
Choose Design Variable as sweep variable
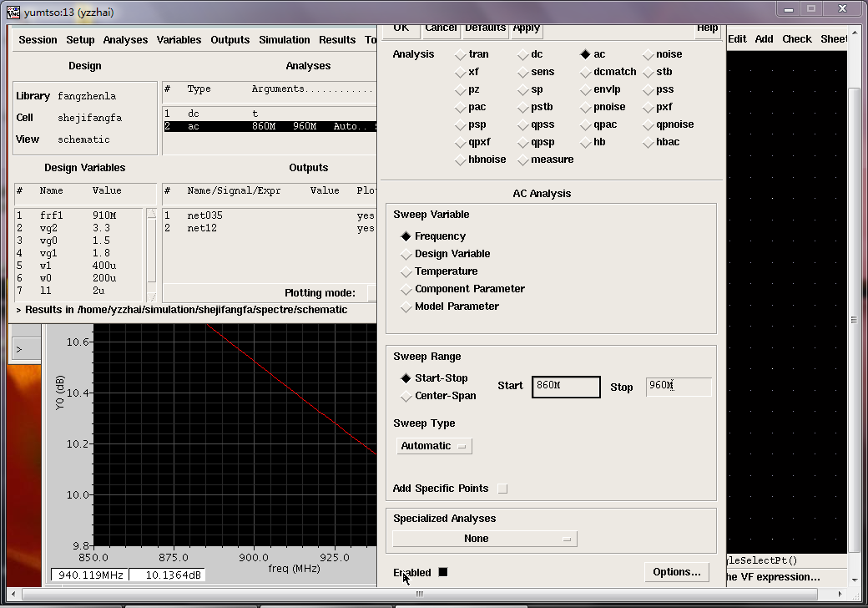pyautogui.click(x=406, y=254)
